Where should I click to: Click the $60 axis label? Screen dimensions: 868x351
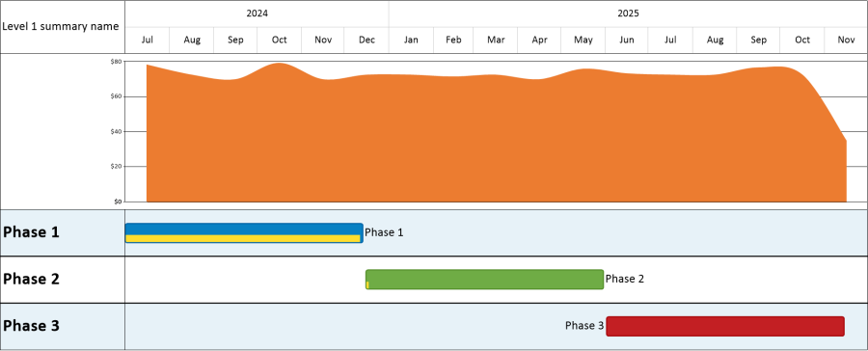[x=116, y=96]
